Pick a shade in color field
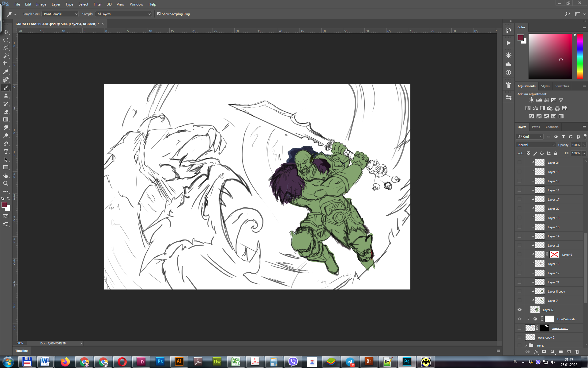The width and height of the screenshot is (588, 368). pyautogui.click(x=550, y=56)
